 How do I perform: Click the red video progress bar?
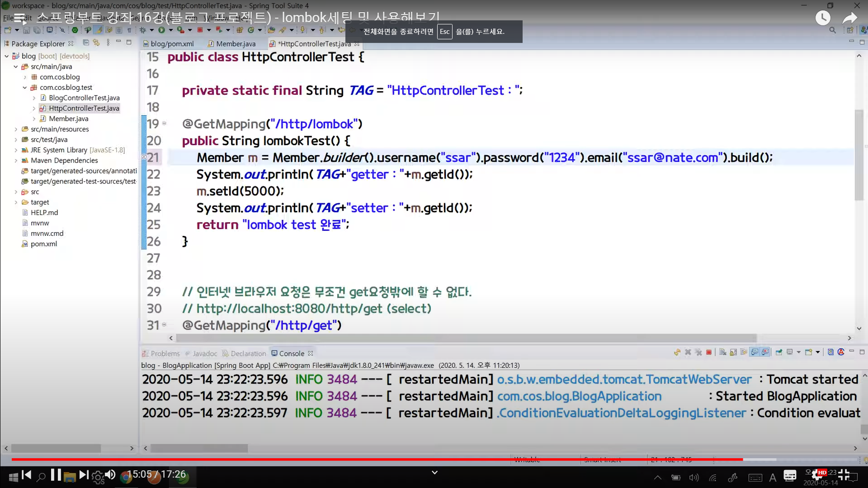[x=362, y=460]
